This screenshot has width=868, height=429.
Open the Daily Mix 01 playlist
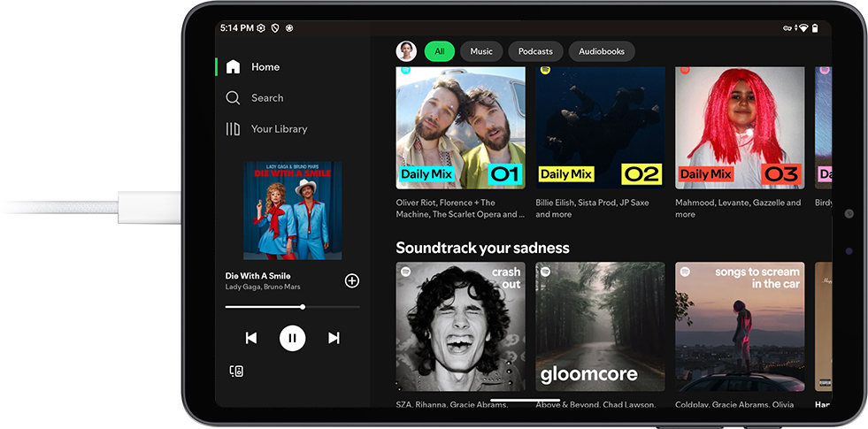[460, 126]
